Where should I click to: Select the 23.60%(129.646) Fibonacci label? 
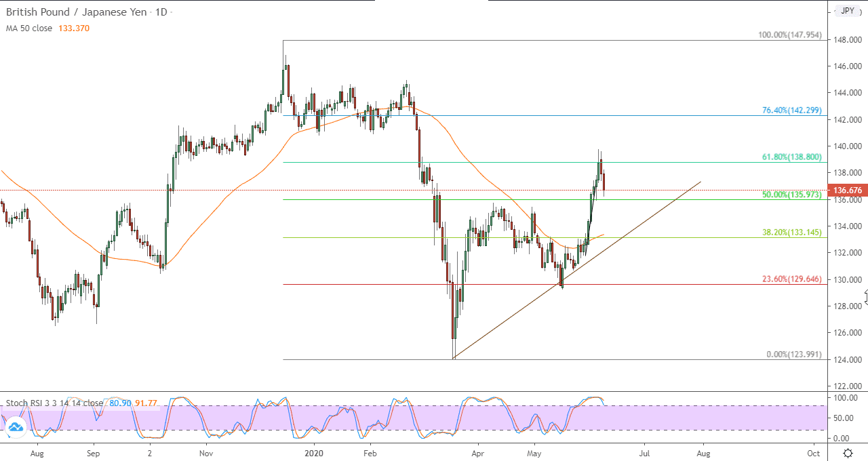pyautogui.click(x=791, y=279)
